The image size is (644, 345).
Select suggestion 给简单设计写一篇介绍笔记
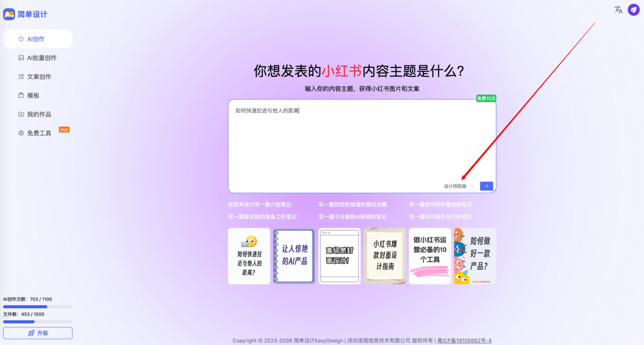(260, 205)
